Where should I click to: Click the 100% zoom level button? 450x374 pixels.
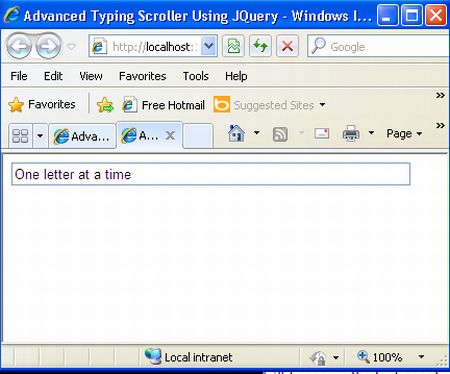click(380, 357)
